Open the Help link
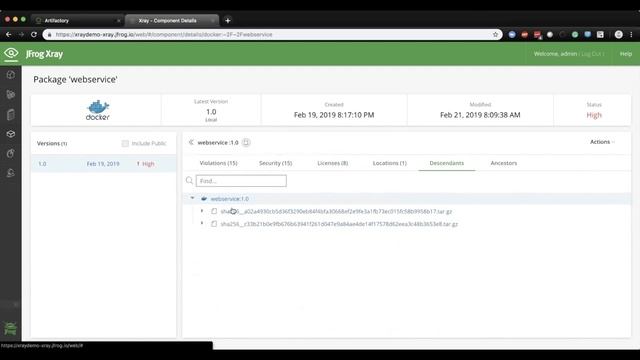 (x=626, y=54)
